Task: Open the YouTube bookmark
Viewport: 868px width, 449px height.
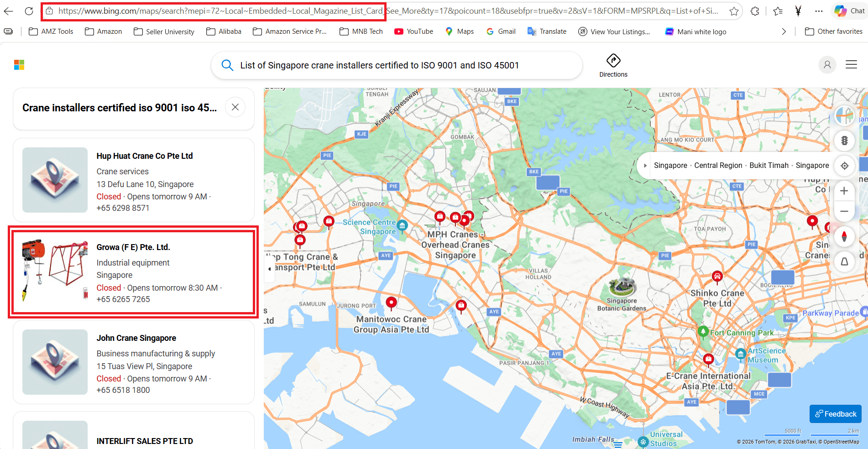Action: tap(413, 31)
